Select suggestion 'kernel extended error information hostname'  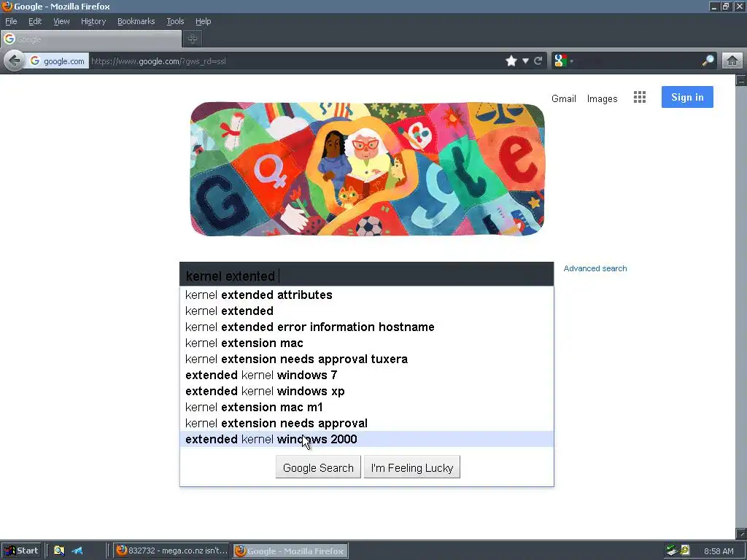pos(366,327)
